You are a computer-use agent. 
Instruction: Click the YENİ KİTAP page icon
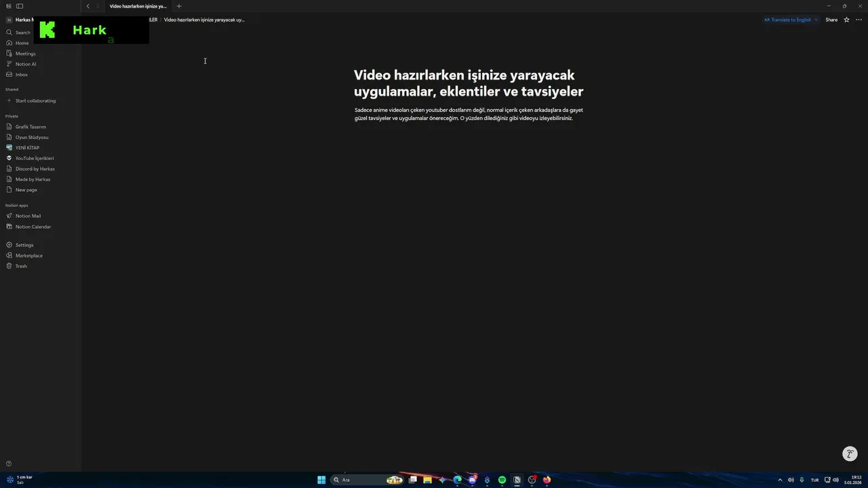[x=9, y=148]
